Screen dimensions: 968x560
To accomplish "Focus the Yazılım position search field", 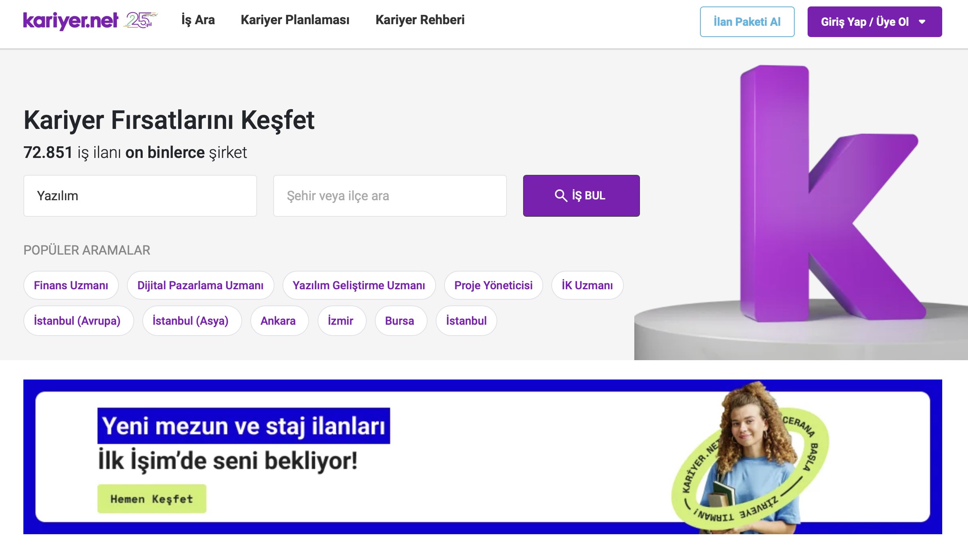I will tap(140, 196).
